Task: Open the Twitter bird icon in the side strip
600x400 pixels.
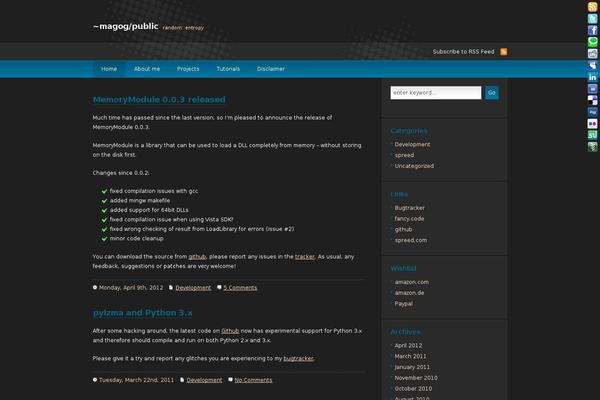Action: click(x=592, y=18)
